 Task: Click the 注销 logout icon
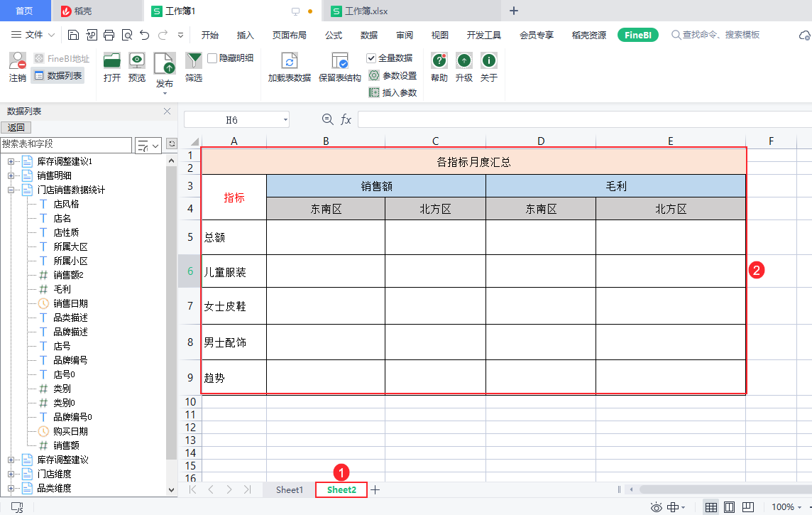(x=18, y=60)
